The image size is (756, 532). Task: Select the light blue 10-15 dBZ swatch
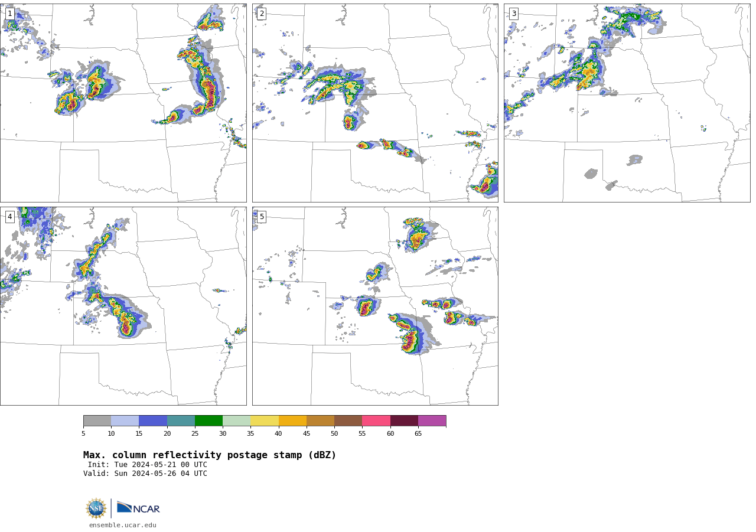pyautogui.click(x=125, y=421)
